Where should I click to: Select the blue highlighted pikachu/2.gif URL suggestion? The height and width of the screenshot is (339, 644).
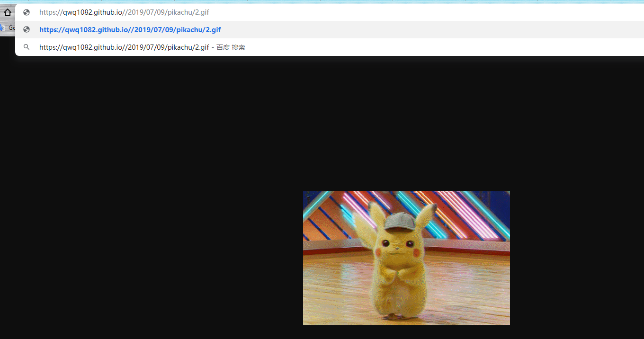pyautogui.click(x=330, y=30)
